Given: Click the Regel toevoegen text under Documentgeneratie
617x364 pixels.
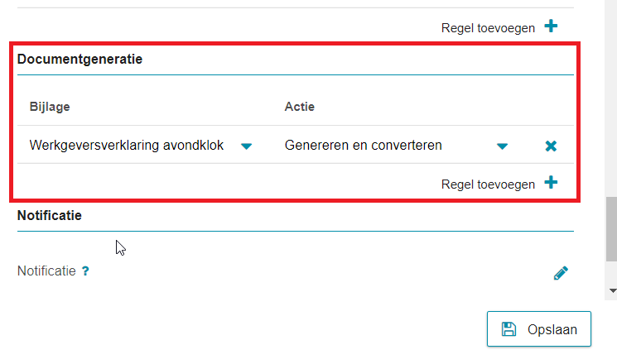Looking at the screenshot, I should tap(488, 184).
